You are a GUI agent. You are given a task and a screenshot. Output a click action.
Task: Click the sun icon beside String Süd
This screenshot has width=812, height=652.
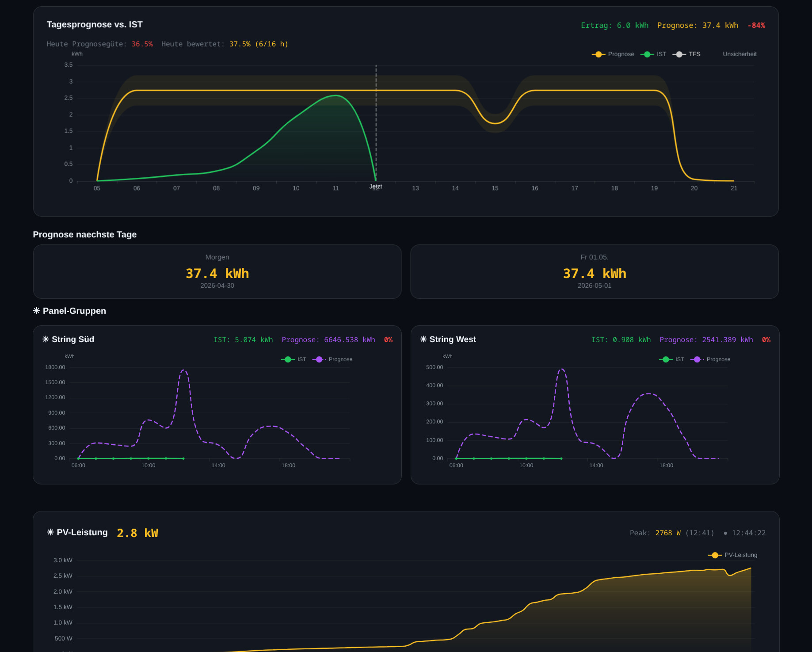[x=46, y=339]
